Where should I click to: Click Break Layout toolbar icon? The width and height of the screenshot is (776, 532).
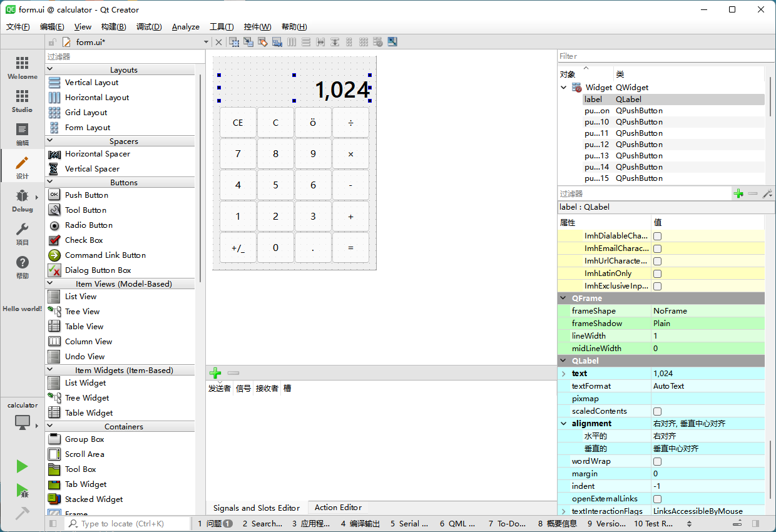click(x=378, y=42)
